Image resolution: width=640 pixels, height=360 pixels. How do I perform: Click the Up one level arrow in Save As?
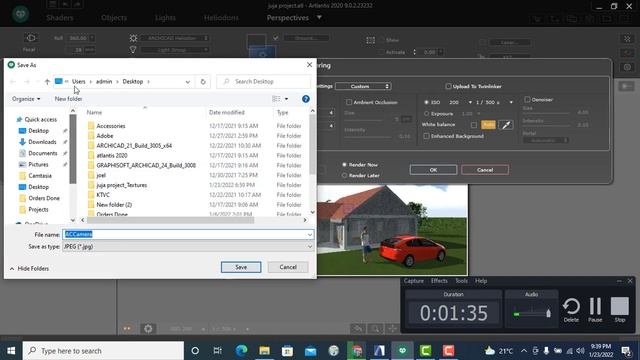pyautogui.click(x=47, y=82)
